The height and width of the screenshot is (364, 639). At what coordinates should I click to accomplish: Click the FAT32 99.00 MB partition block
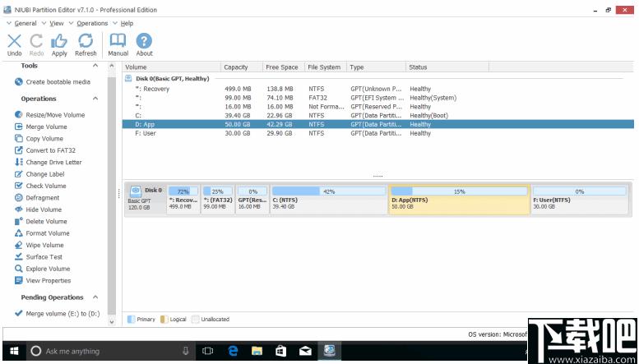tap(218, 199)
